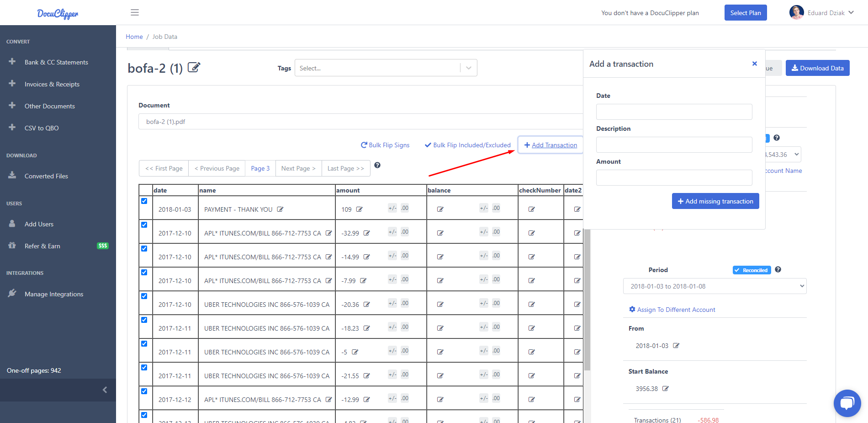This screenshot has height=423, width=868.
Task: Open Bank & CC Statements in sidebar
Action: [x=56, y=62]
